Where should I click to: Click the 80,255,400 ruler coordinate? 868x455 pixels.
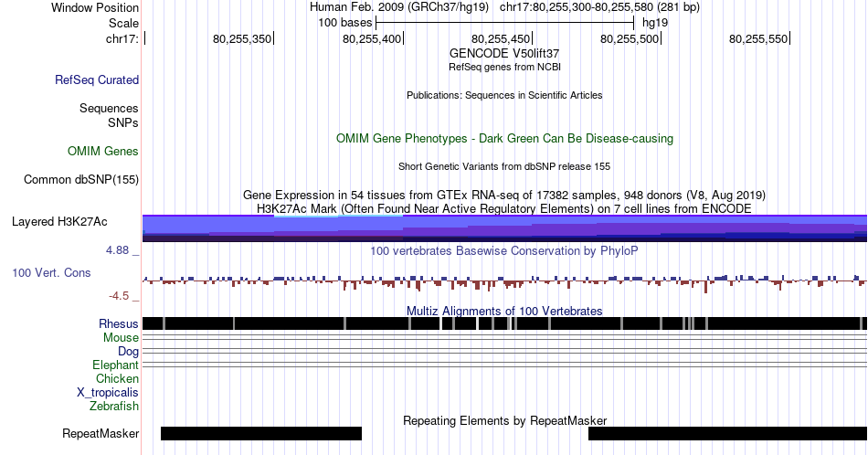click(372, 38)
